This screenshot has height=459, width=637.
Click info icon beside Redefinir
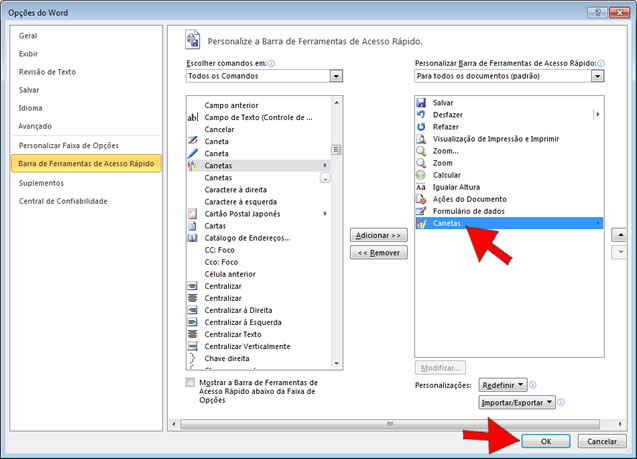[x=533, y=385]
